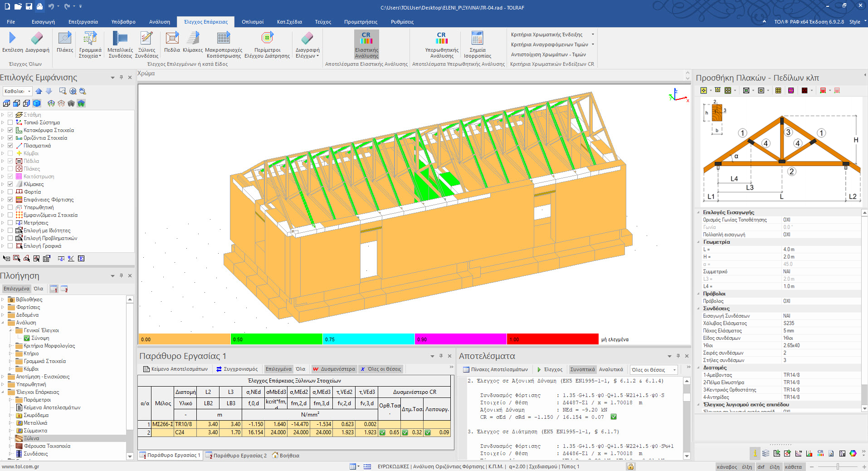This screenshot has height=471, width=868.
Task: Toggle Κλίμακες checkbox
Action: [x=10, y=184]
